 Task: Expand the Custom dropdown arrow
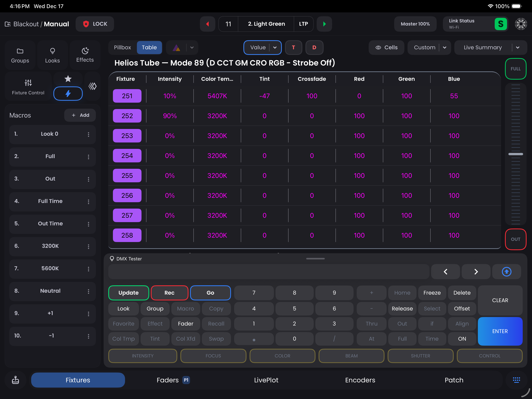(445, 47)
